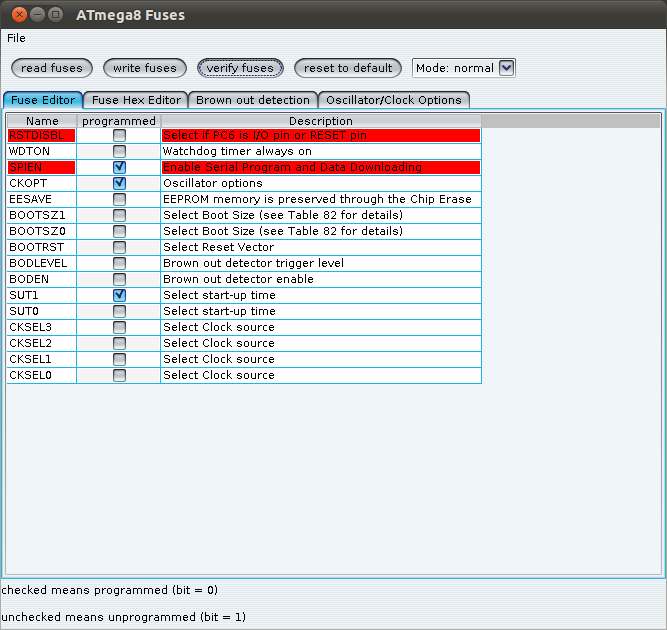Click 'Select Reset Vector' description
This screenshot has width=667, height=630.
(x=321, y=247)
